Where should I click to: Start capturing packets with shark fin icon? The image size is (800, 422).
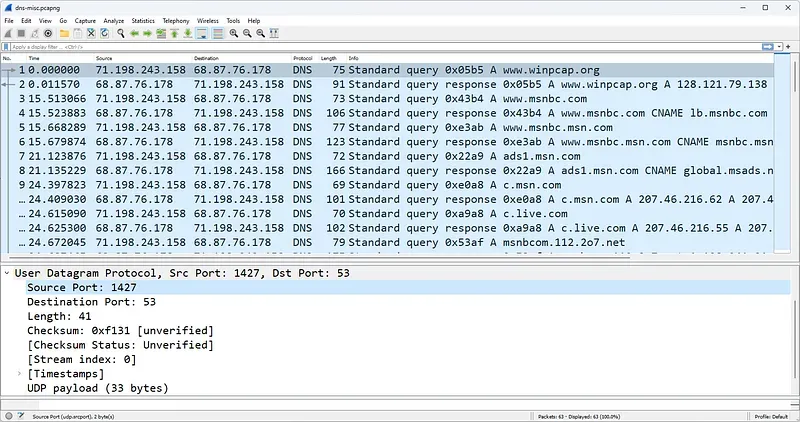coord(8,33)
